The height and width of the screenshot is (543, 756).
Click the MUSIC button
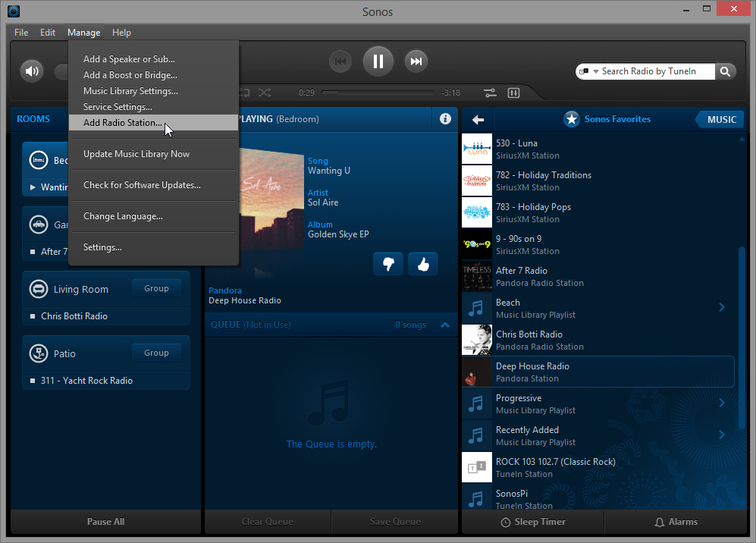[x=720, y=120]
